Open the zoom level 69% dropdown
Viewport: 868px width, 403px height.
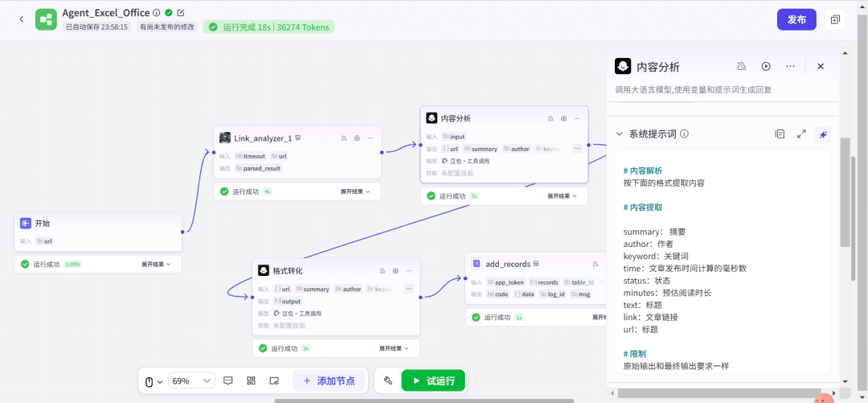[x=192, y=380]
